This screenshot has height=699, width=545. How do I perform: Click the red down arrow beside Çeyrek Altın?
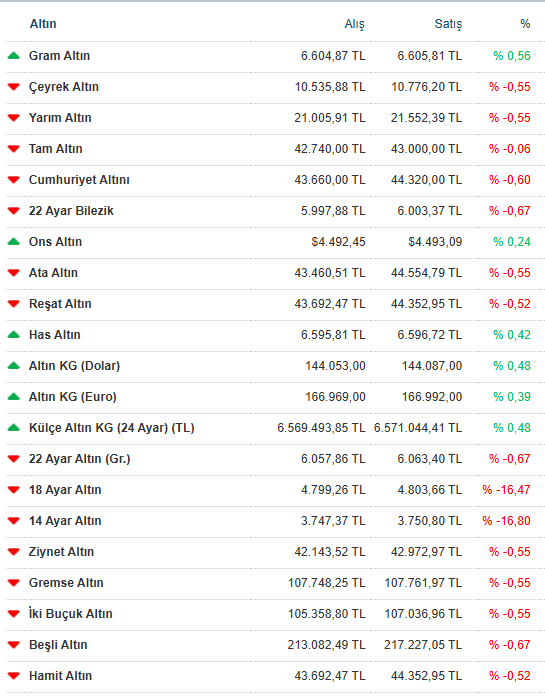pyautogui.click(x=14, y=87)
